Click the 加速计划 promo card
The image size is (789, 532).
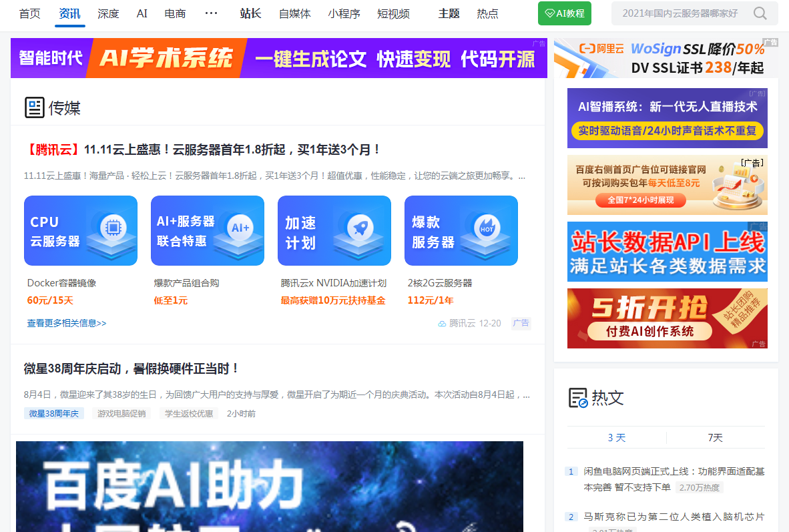[334, 230]
